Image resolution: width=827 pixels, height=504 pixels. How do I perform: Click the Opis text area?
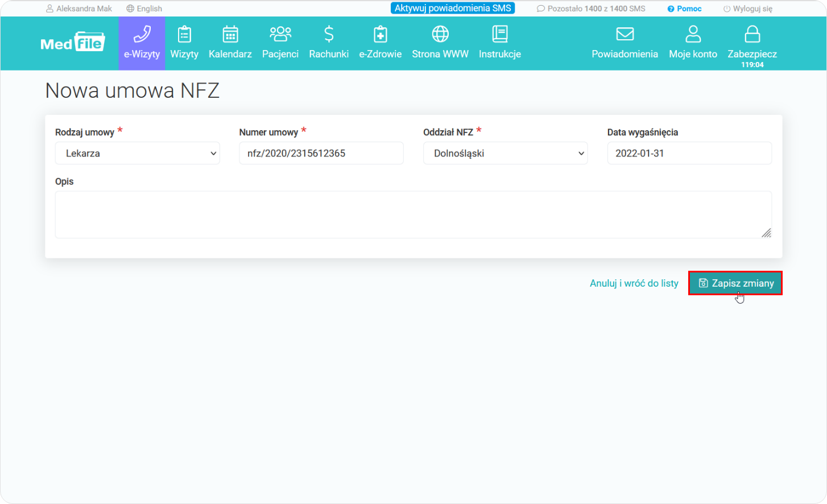coord(413,214)
